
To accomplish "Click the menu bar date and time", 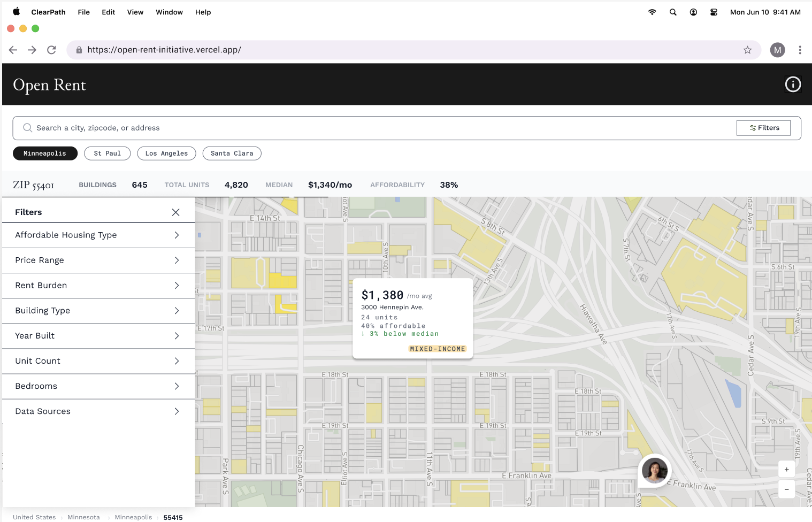I will click(x=765, y=12).
